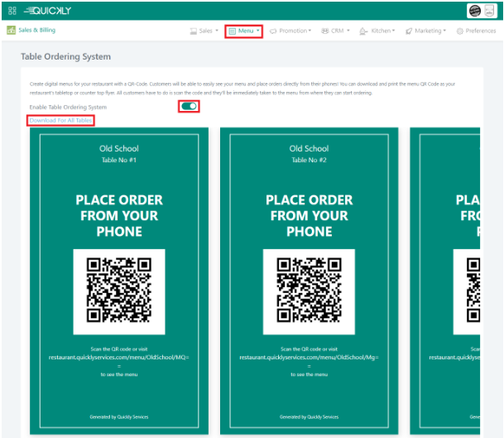
Task: Click the Kitchen bell icon
Action: [x=364, y=31]
